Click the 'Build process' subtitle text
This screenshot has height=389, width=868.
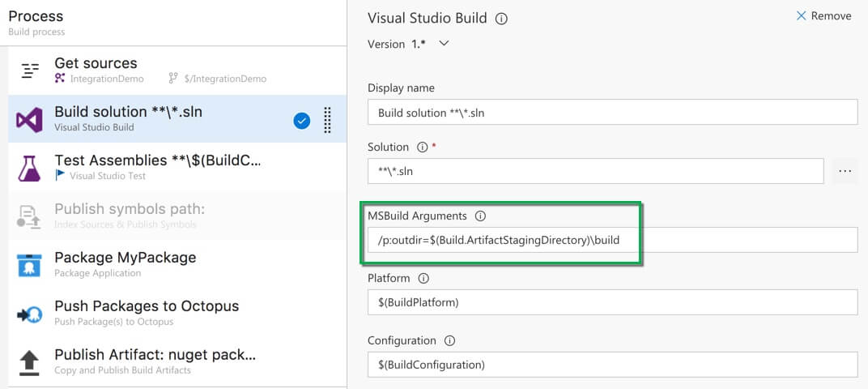coord(36,32)
